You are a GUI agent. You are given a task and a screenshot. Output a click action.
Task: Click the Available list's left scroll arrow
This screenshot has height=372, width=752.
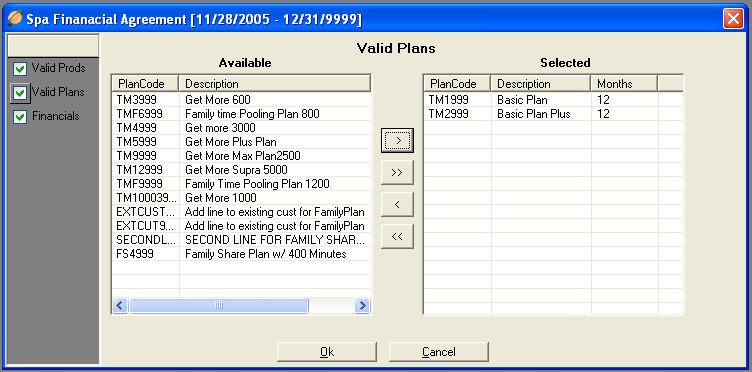pos(120,305)
